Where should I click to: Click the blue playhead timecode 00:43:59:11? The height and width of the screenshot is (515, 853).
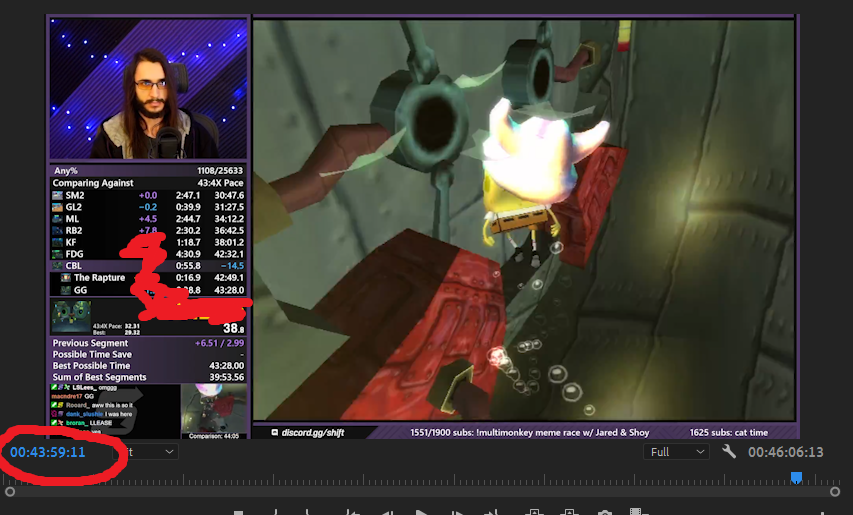(48, 452)
